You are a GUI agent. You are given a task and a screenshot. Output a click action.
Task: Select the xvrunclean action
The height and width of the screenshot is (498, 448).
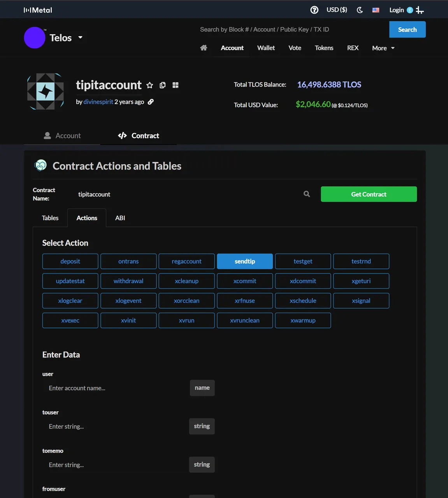click(x=245, y=321)
